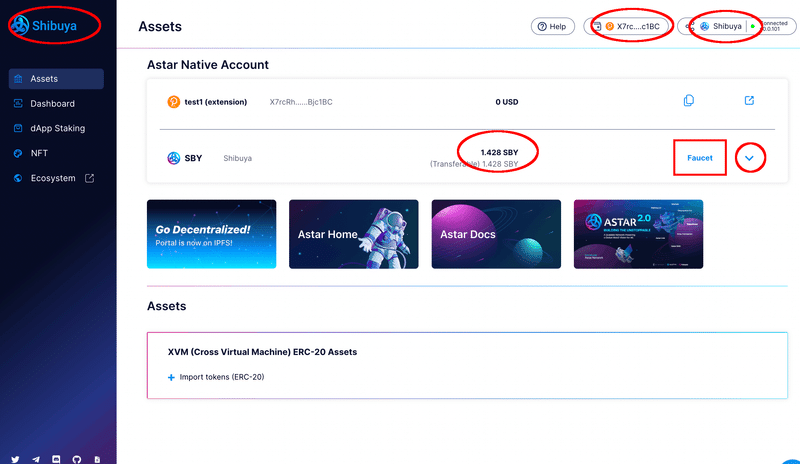The height and width of the screenshot is (464, 800).
Task: Open Telegram link in sidebar footer
Action: coord(36,459)
